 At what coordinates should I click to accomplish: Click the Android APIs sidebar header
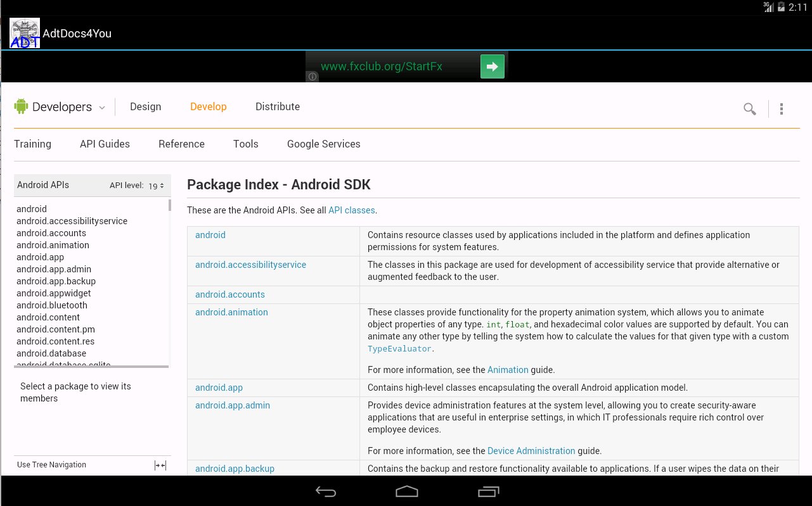[43, 186]
